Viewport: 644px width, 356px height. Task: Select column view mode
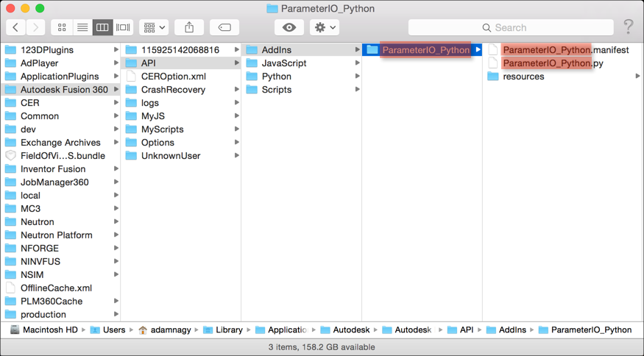(102, 27)
